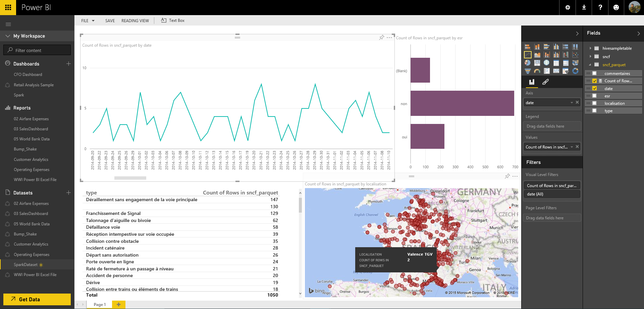Click the SAVE button

[x=110, y=20]
